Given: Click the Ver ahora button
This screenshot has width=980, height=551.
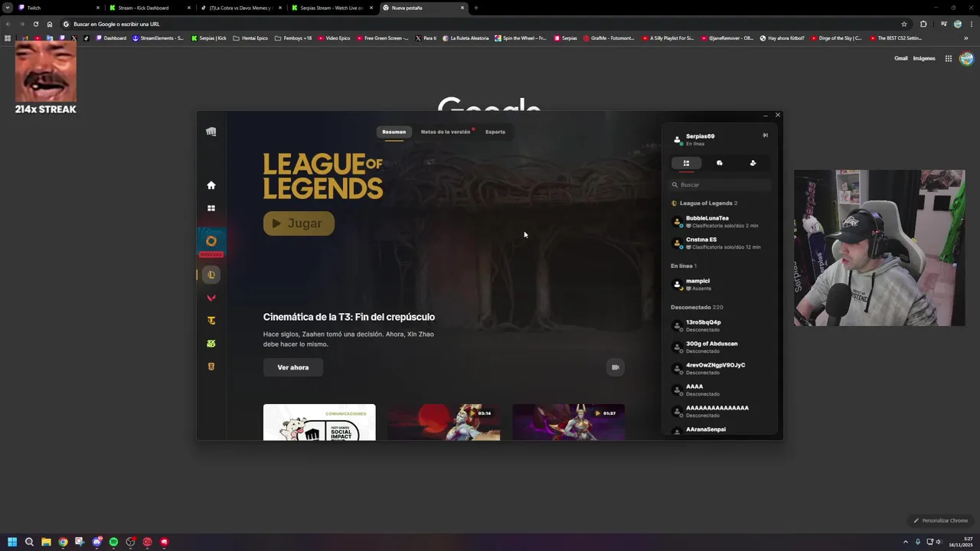Looking at the screenshot, I should (x=293, y=367).
